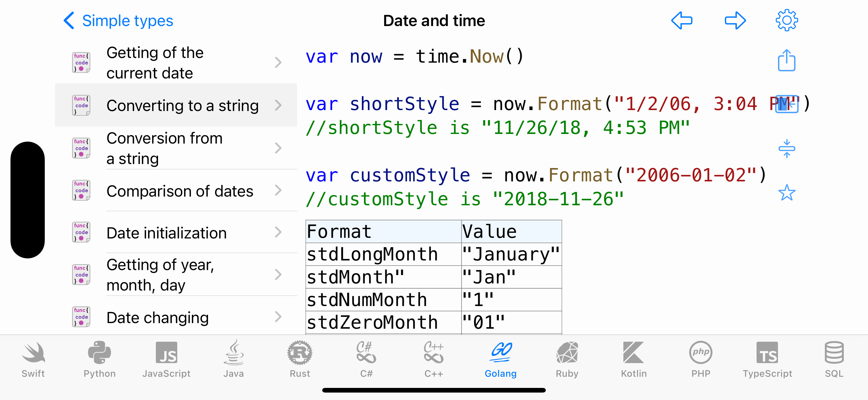Tap chevron on Conversion from a string
This screenshot has width=868, height=400.
[x=278, y=148]
